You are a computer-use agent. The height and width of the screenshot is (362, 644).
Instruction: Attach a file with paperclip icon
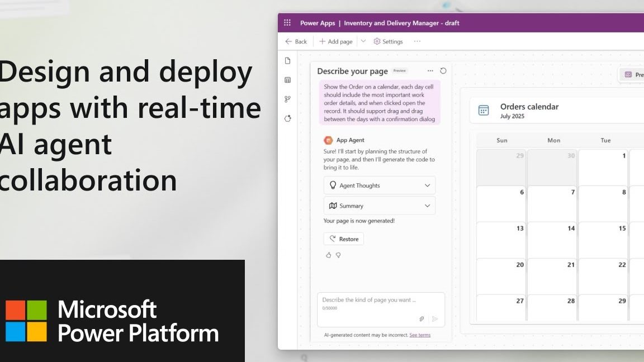(x=422, y=319)
